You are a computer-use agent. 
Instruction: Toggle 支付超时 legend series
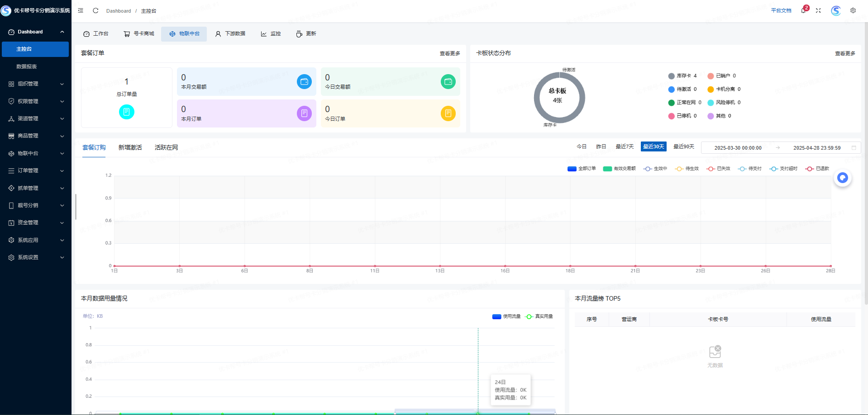coord(783,169)
